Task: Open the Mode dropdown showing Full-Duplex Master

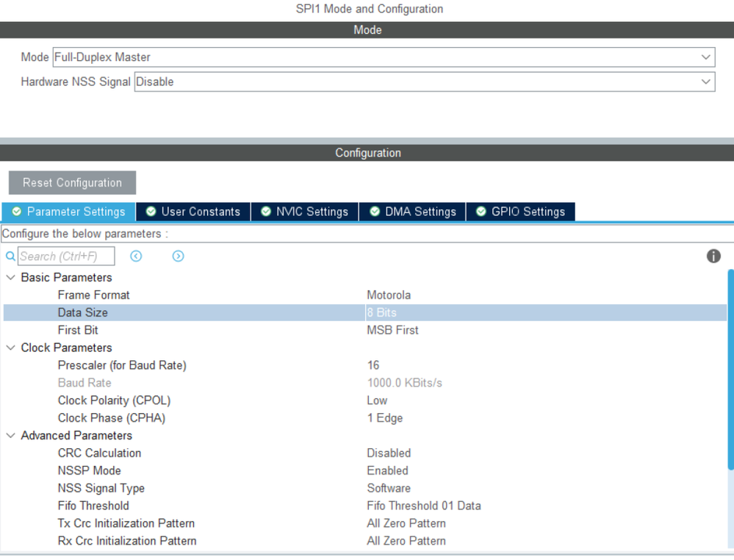Action: tap(384, 57)
